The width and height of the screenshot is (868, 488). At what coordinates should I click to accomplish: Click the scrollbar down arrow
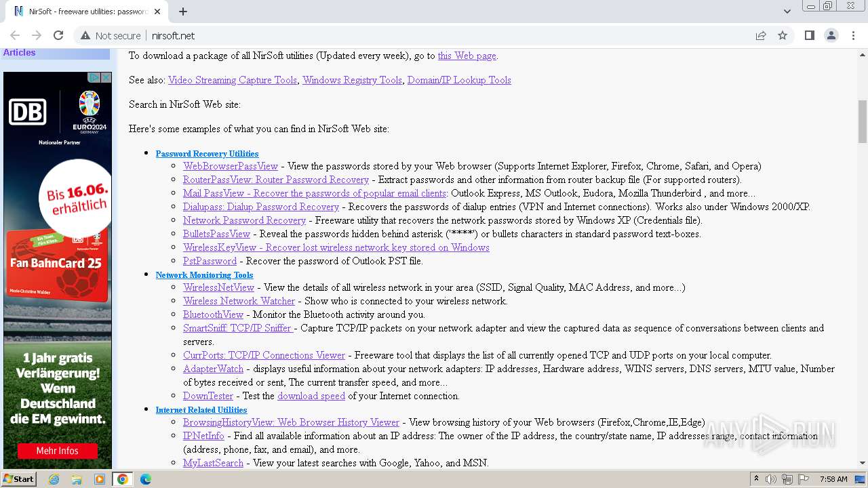click(x=863, y=464)
